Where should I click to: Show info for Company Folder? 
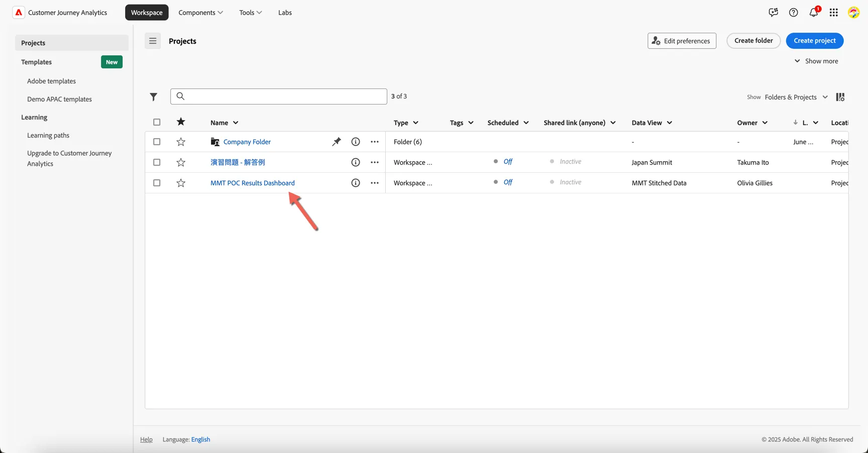356,142
